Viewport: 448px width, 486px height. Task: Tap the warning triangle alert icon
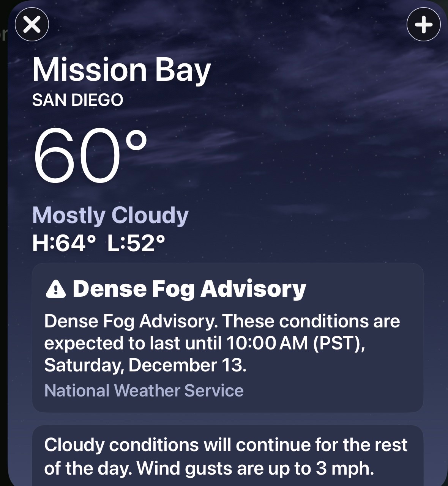[55, 290]
